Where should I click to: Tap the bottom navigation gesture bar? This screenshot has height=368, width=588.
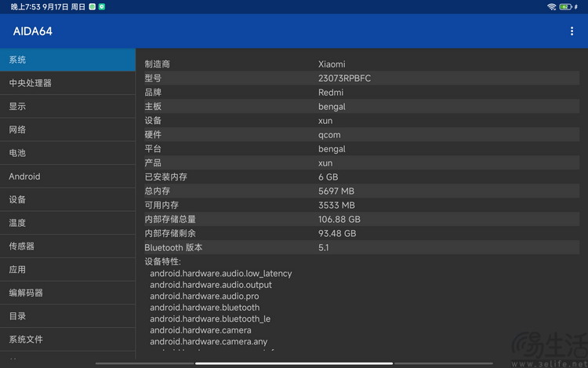pyautogui.click(x=294, y=363)
